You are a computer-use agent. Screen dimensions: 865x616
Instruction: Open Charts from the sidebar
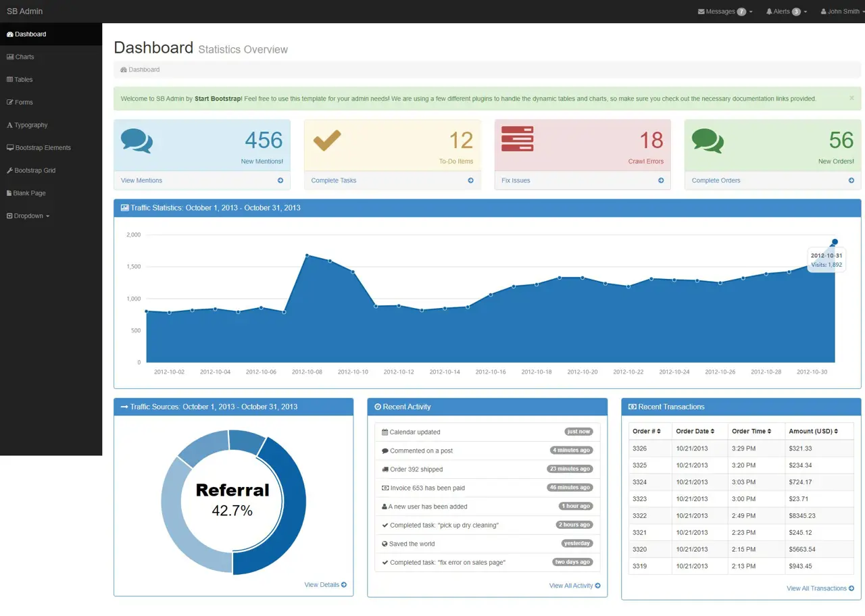(x=24, y=57)
